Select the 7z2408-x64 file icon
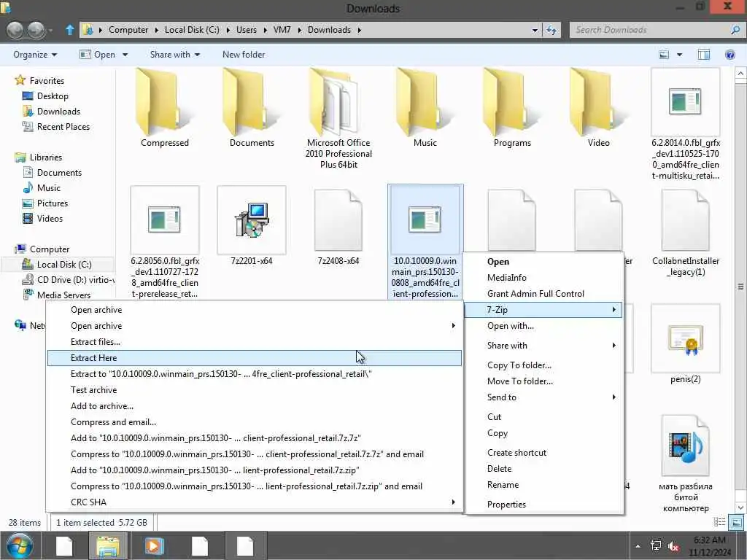Image resolution: width=747 pixels, height=560 pixels. coord(338,220)
